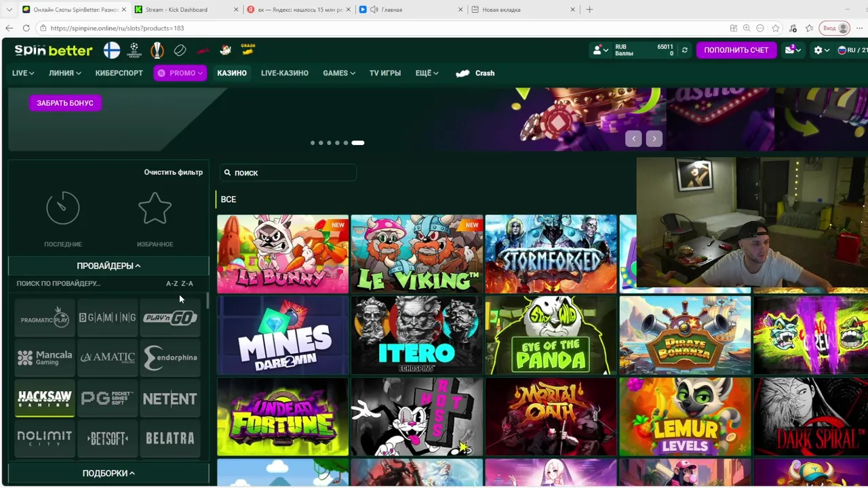Select the Nolimit City provider
The image size is (868, 488).
pos(45,439)
